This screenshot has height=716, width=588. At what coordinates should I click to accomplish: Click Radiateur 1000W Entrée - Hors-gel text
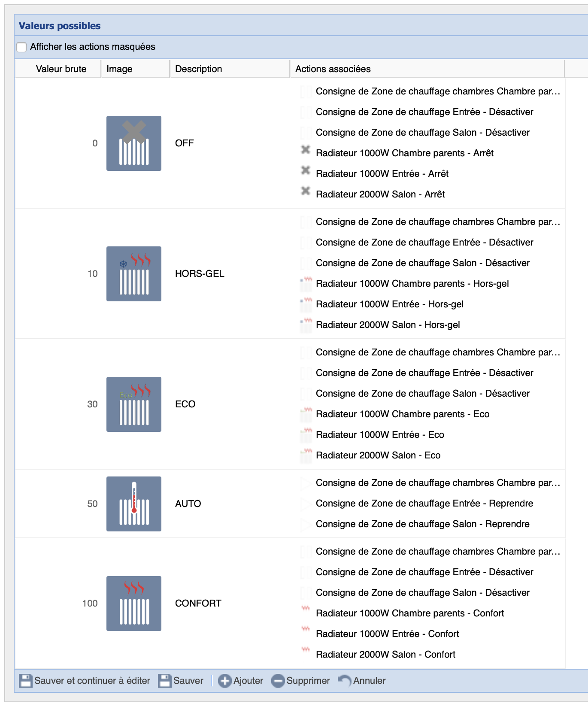(x=390, y=304)
